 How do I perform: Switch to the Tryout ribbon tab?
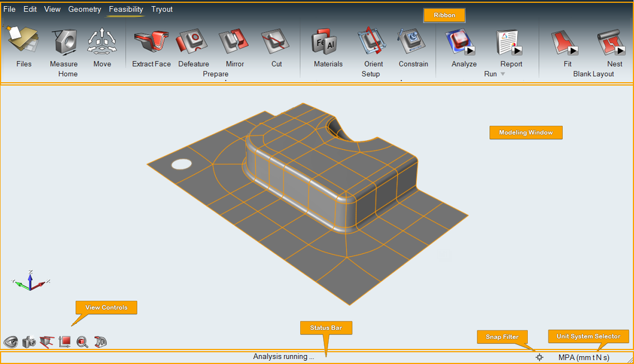(x=162, y=9)
